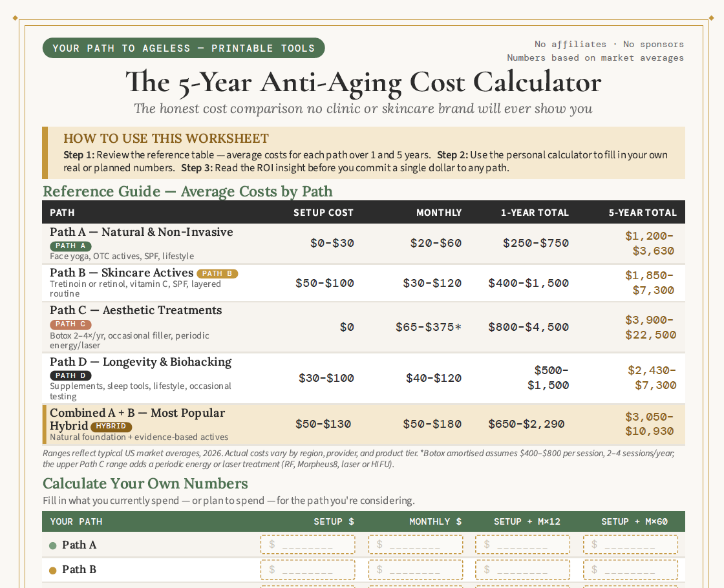The image size is (724, 588).
Task: Click Path B 5-year '$1,850-$7,300'
Action: [650, 283]
